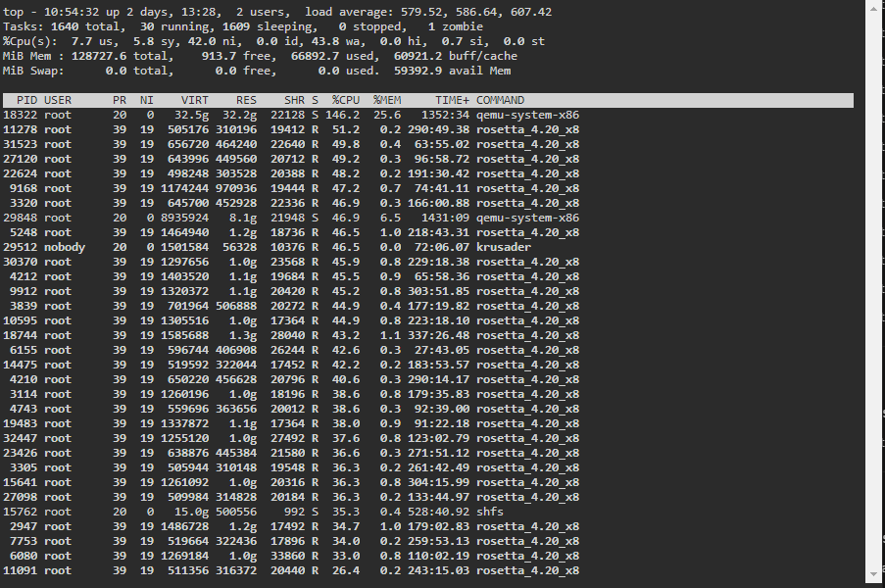Click '59392.9 avail Mem' value
The width and height of the screenshot is (885, 588).
(452, 71)
